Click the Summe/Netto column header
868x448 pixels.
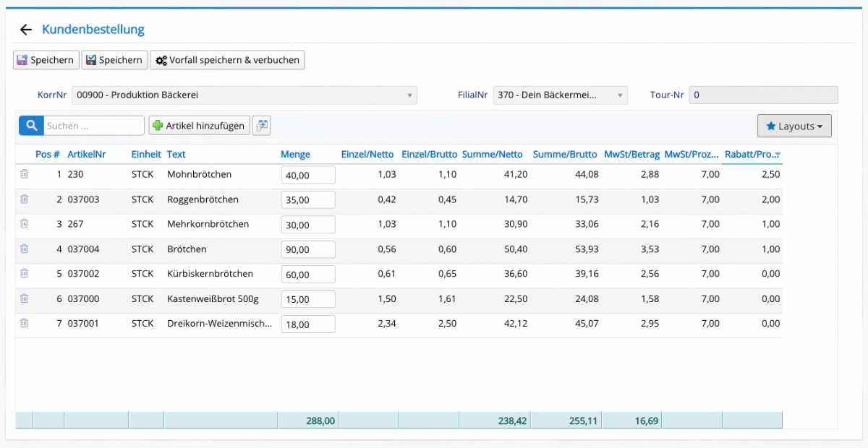[492, 155]
